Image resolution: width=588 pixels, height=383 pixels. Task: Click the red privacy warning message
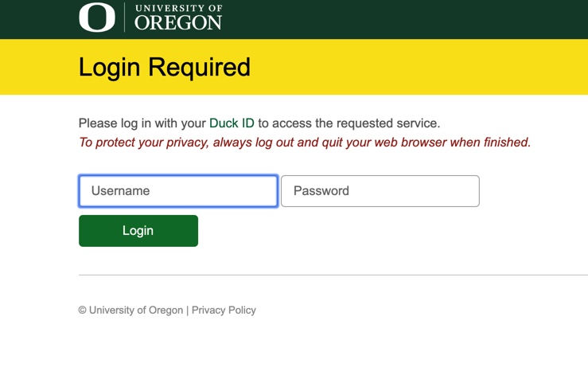click(x=305, y=143)
